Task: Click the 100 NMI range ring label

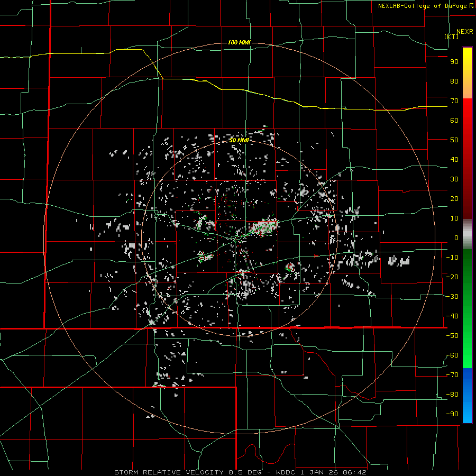Action: (239, 42)
